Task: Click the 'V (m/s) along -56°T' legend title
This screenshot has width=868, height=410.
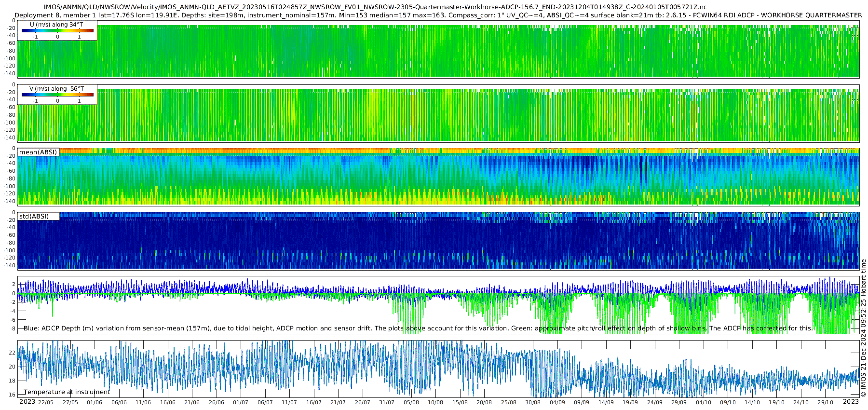Action: click(x=56, y=89)
